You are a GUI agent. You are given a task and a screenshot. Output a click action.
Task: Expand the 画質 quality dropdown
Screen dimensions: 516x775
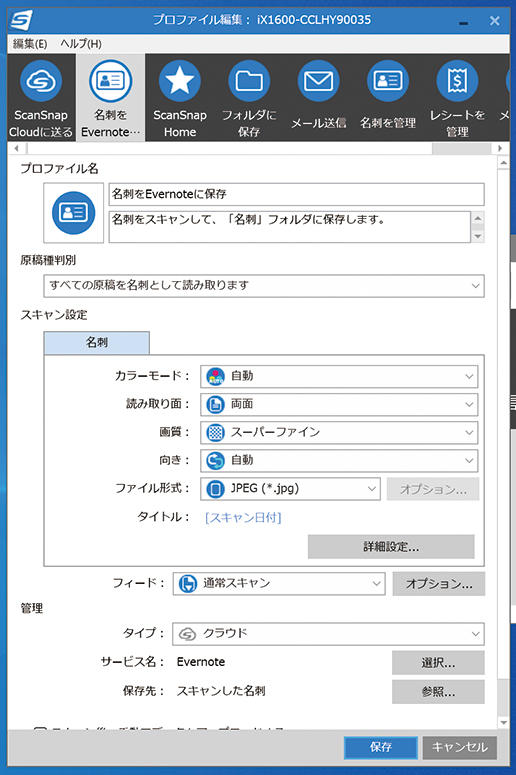(x=339, y=433)
